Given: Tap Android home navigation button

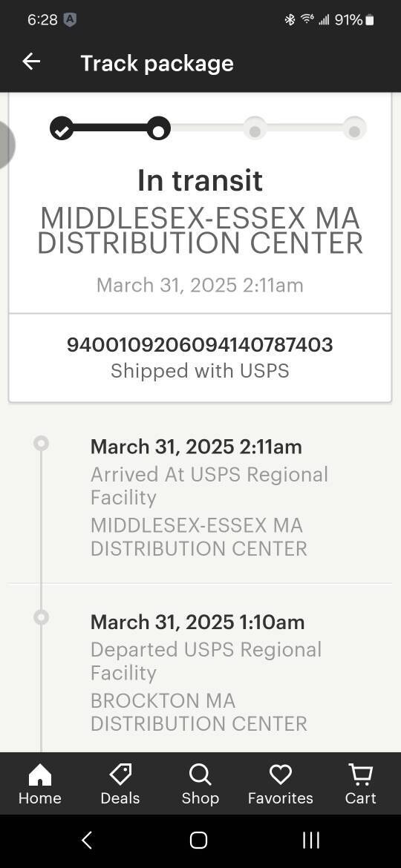Looking at the screenshot, I should pos(199,841).
